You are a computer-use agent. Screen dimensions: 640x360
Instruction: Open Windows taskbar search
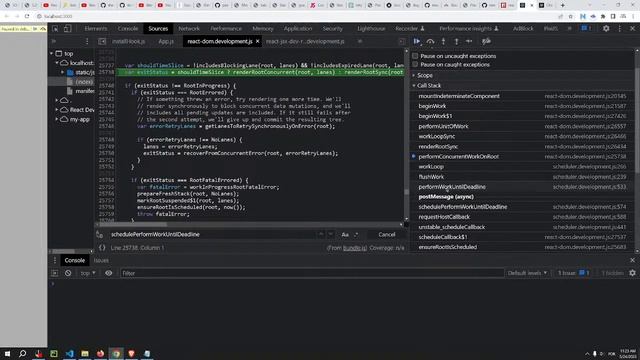tap(22, 353)
